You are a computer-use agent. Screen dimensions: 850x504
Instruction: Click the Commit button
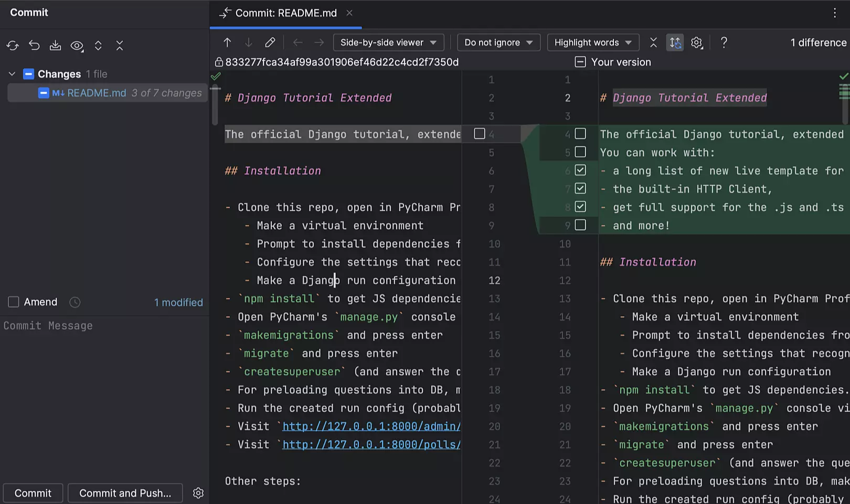point(33,493)
